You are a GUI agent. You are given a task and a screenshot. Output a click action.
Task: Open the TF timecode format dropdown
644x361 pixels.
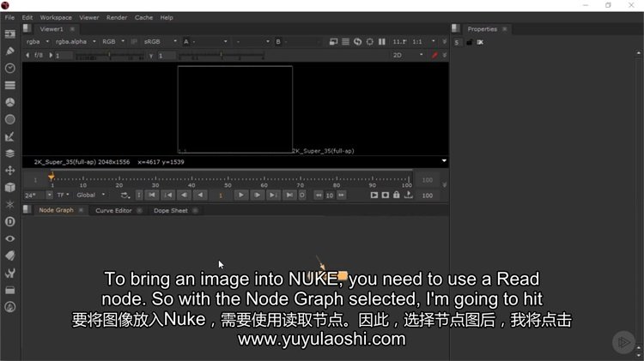pos(63,196)
